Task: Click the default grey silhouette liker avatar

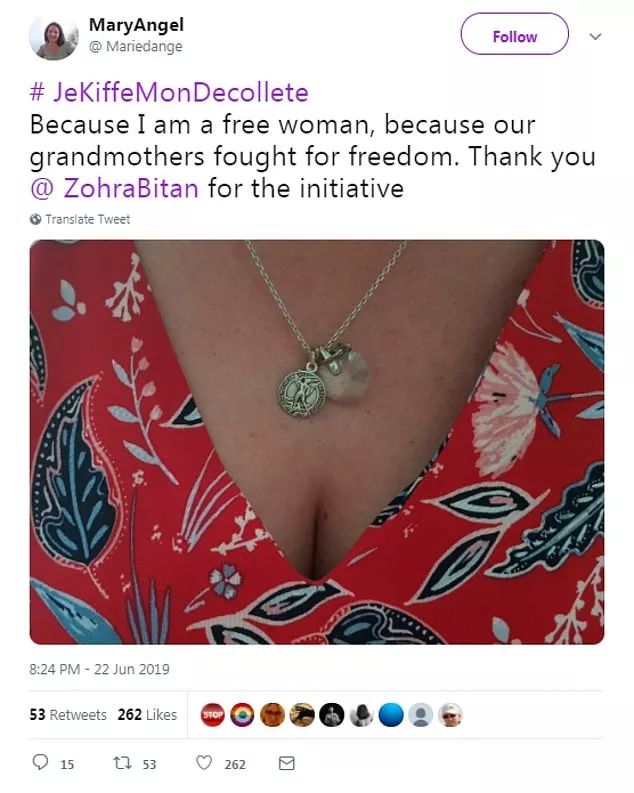Action: 421,715
